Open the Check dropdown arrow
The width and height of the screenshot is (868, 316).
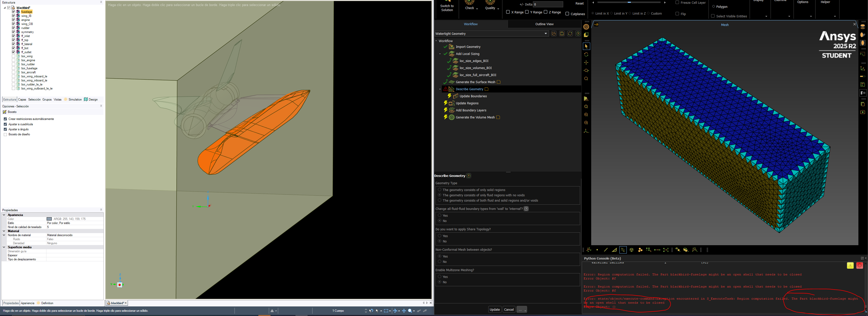(x=477, y=9)
